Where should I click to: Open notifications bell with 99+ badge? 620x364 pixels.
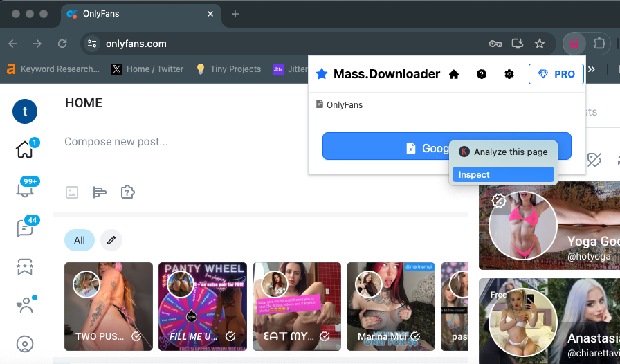24,190
